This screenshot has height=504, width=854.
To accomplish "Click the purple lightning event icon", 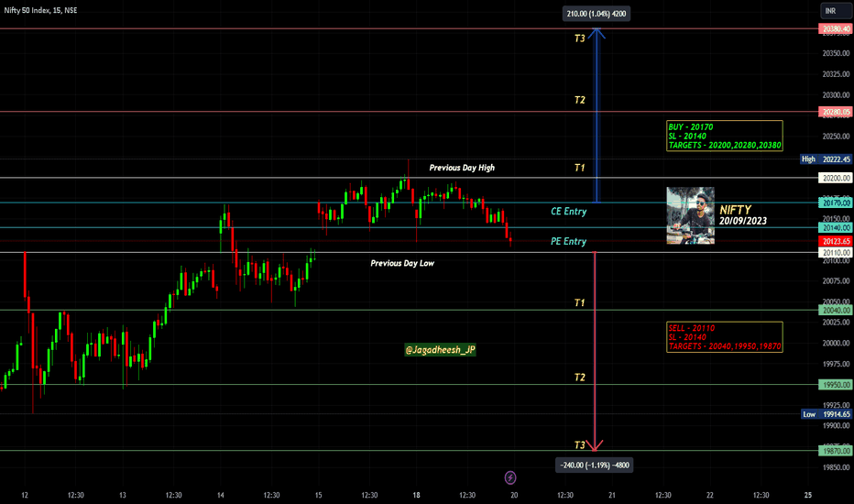I will tap(510, 477).
